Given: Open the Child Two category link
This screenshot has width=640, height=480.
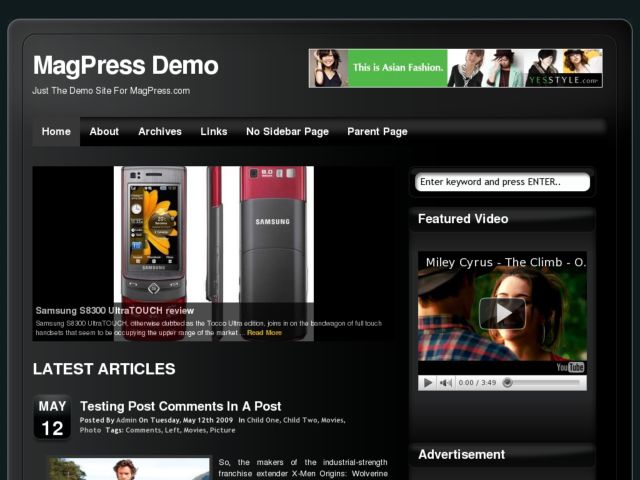Looking at the screenshot, I should 300,420.
